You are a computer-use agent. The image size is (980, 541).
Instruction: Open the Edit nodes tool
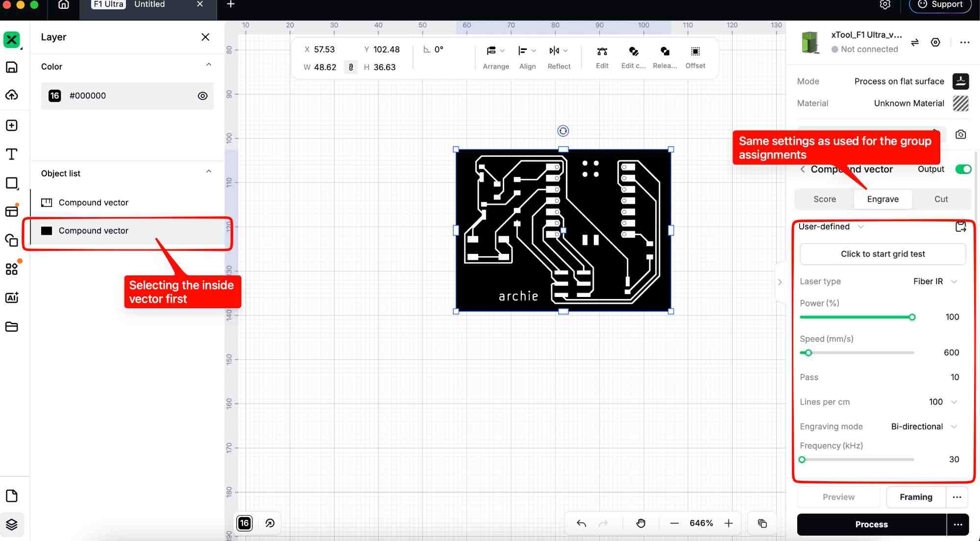[602, 51]
